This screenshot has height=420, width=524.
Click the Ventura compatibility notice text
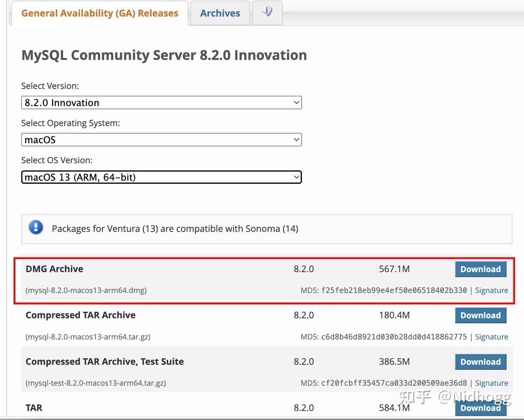(175, 229)
